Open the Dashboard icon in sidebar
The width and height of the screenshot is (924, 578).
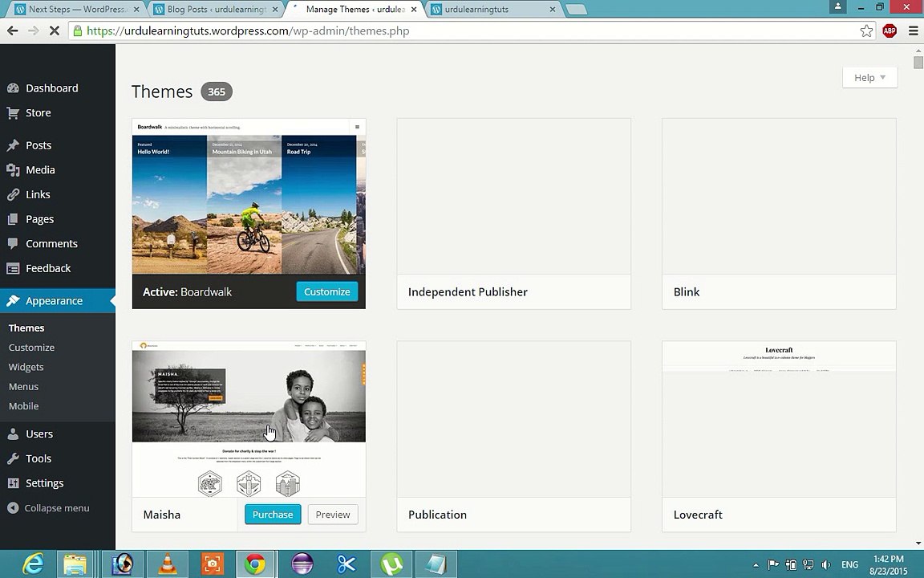[x=13, y=88]
